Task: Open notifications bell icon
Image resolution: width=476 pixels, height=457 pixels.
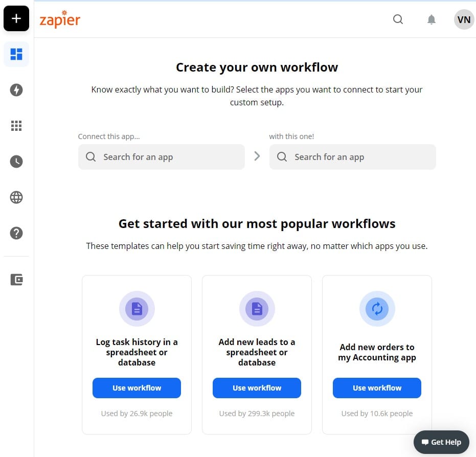Action: (432, 19)
